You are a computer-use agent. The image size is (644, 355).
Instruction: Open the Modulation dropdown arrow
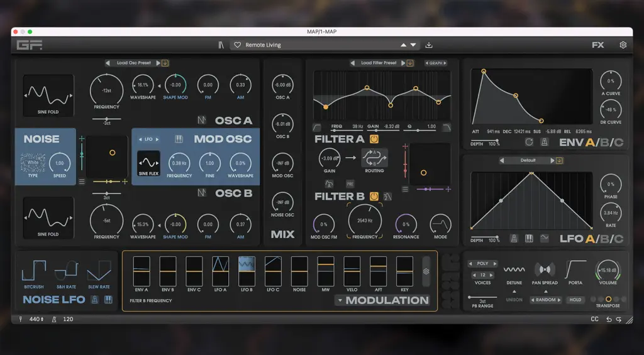[340, 300]
